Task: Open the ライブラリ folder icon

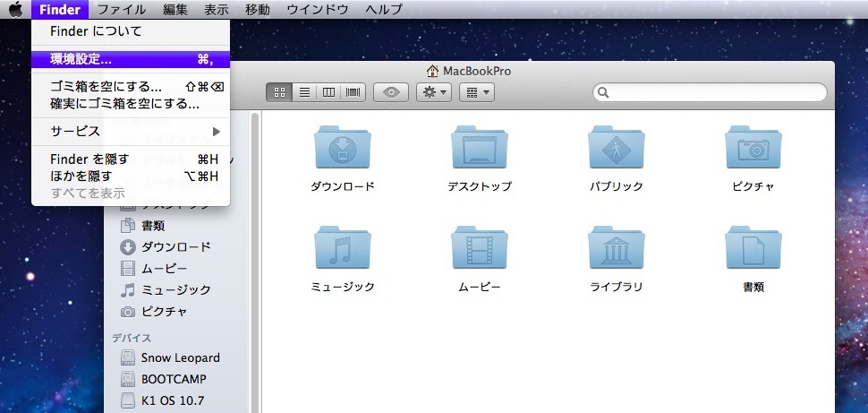Action: point(616,249)
